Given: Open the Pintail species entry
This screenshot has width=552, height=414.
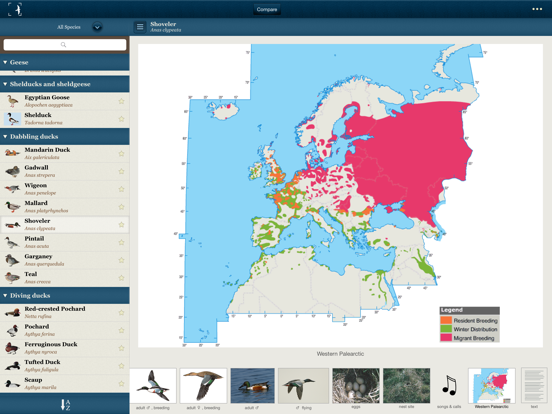Looking at the screenshot, I should 65,242.
